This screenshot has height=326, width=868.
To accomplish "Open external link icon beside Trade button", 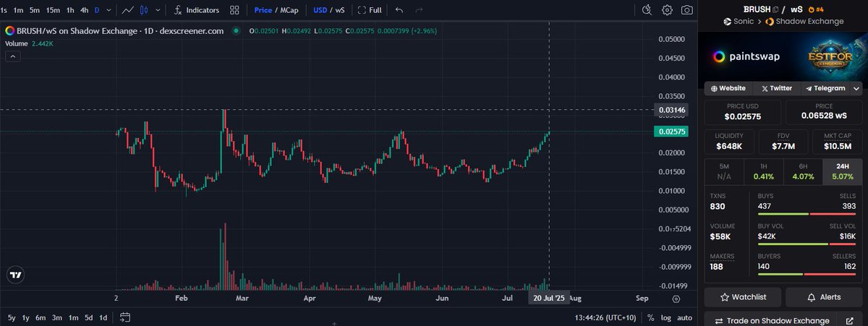I will (x=848, y=321).
